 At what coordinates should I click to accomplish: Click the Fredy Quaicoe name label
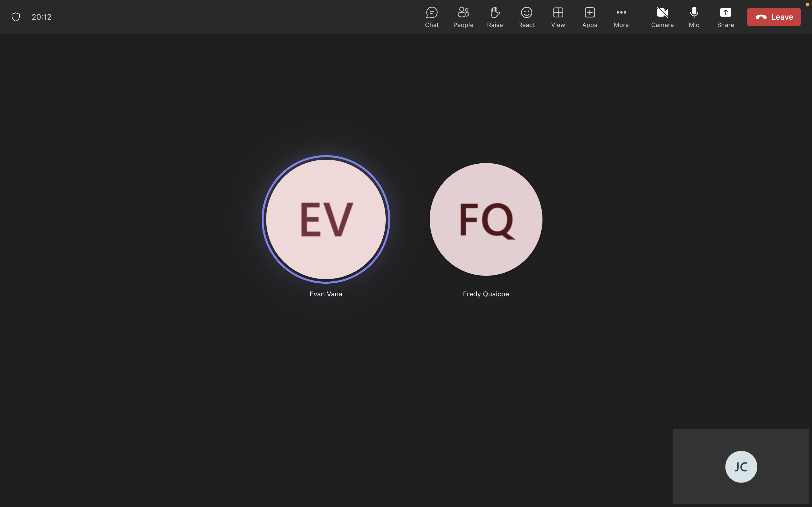click(486, 294)
